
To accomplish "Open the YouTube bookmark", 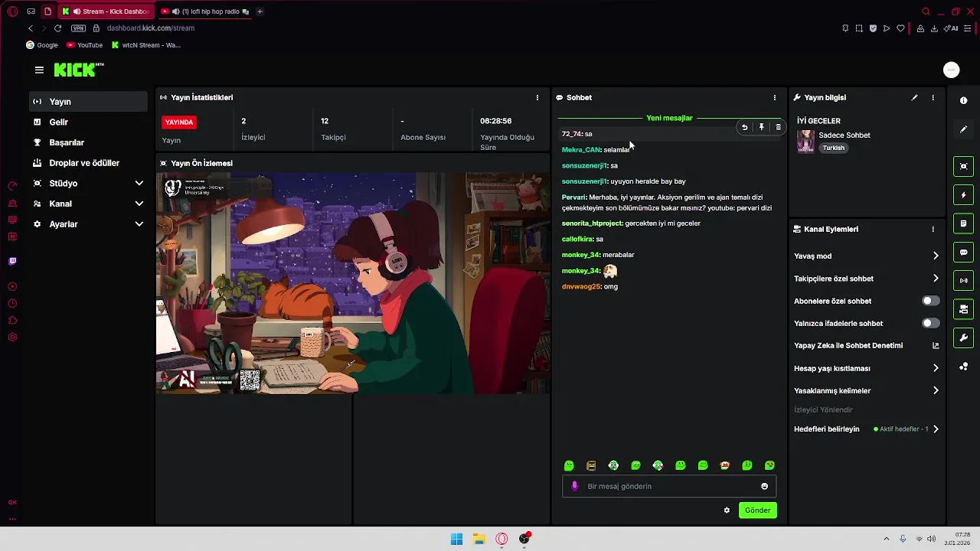I will point(84,45).
